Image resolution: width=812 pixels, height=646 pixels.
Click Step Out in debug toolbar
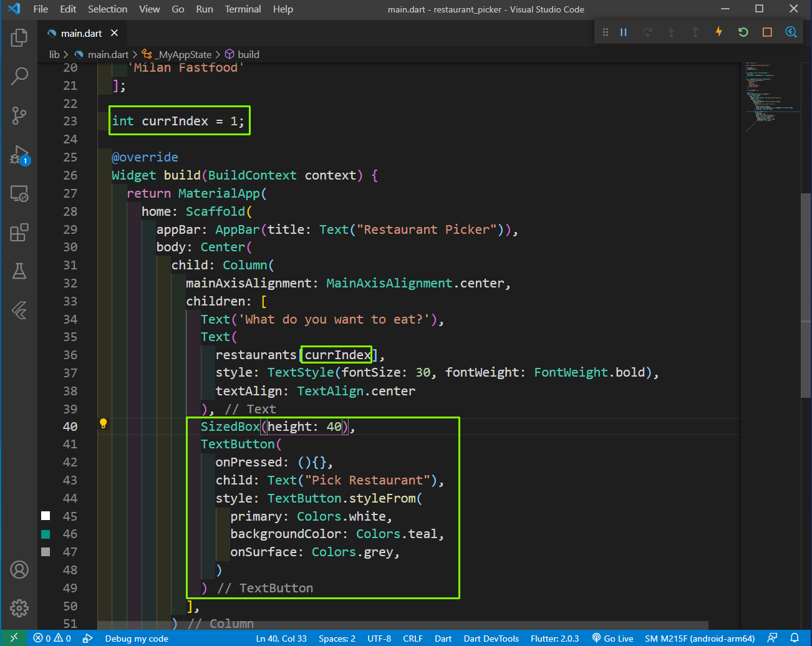695,32
